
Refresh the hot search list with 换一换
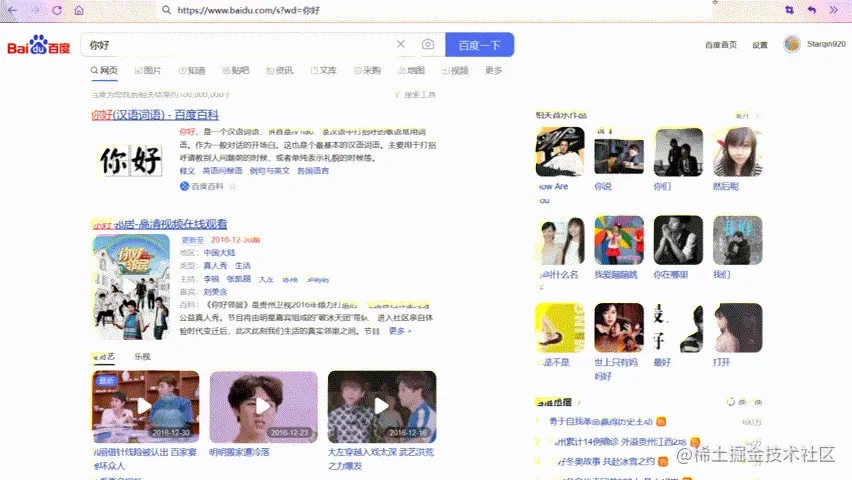[745, 402]
